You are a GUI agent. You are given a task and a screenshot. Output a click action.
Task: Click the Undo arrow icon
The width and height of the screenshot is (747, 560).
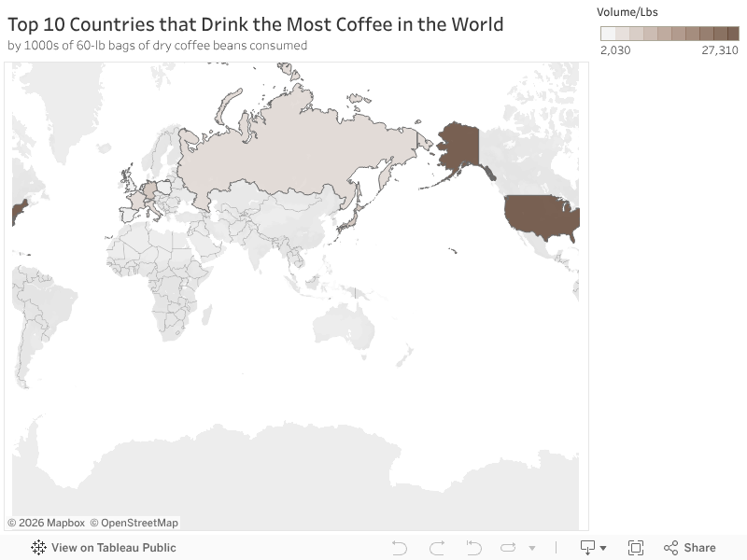400,548
